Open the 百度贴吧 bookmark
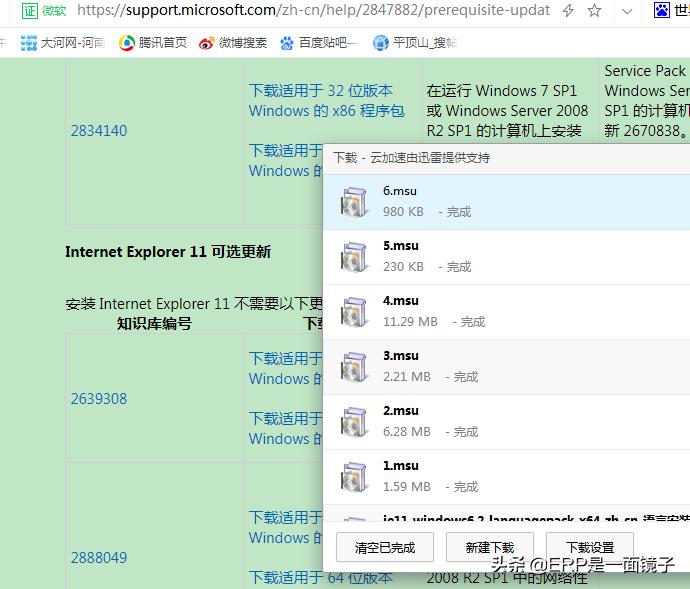690x589 pixels. (319, 43)
